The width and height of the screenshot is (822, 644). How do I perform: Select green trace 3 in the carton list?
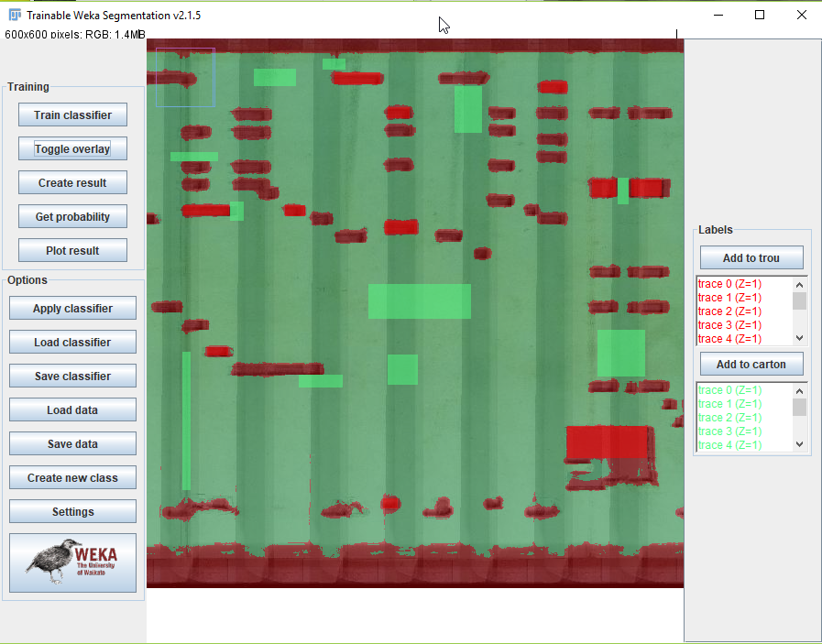point(729,431)
